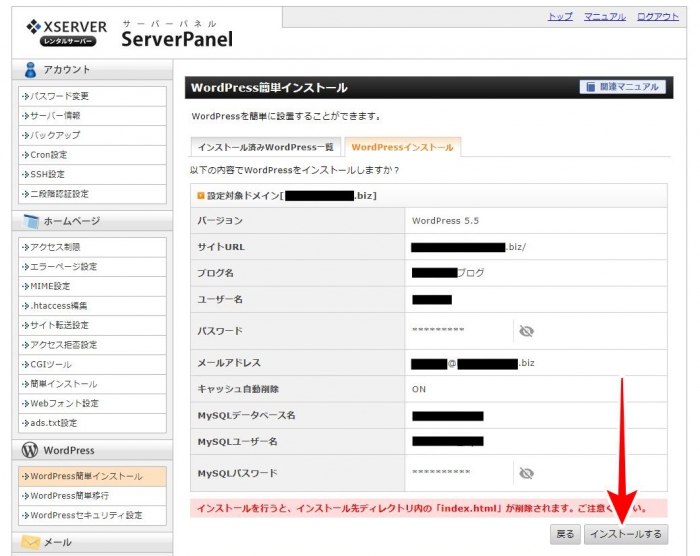Image resolution: width=700 pixels, height=556 pixels.
Task: Open WordPress簡単移行 menu item
Action: (92, 496)
